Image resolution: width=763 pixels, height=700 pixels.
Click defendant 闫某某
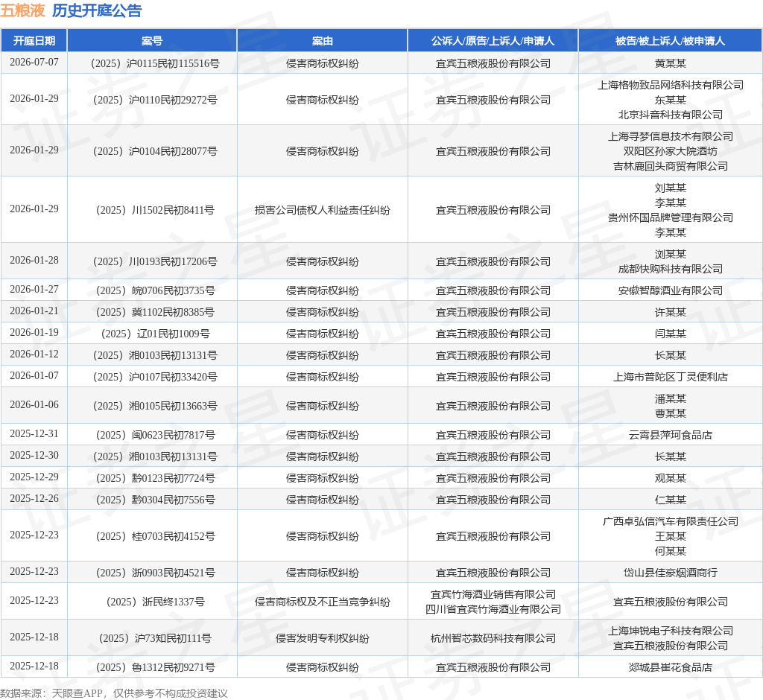[x=670, y=334]
